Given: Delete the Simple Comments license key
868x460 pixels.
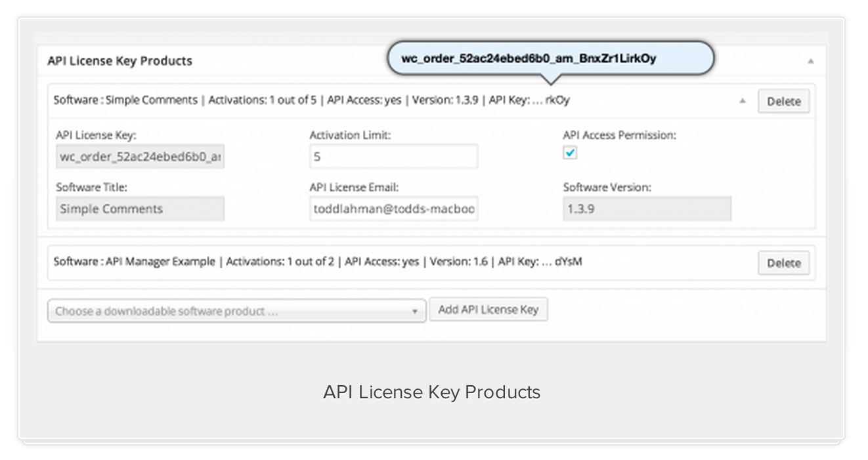Looking at the screenshot, I should 784,101.
